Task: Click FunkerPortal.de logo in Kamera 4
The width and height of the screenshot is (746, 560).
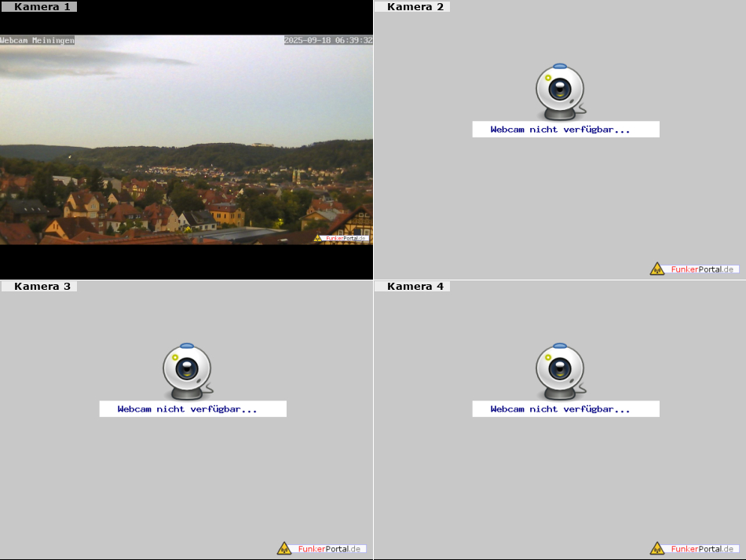Action: click(x=694, y=548)
